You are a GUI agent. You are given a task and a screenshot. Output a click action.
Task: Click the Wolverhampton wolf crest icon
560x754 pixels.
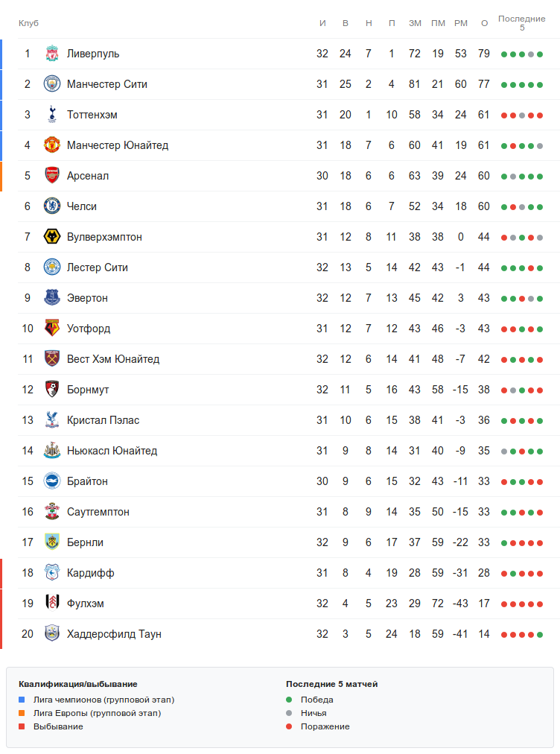(x=51, y=237)
